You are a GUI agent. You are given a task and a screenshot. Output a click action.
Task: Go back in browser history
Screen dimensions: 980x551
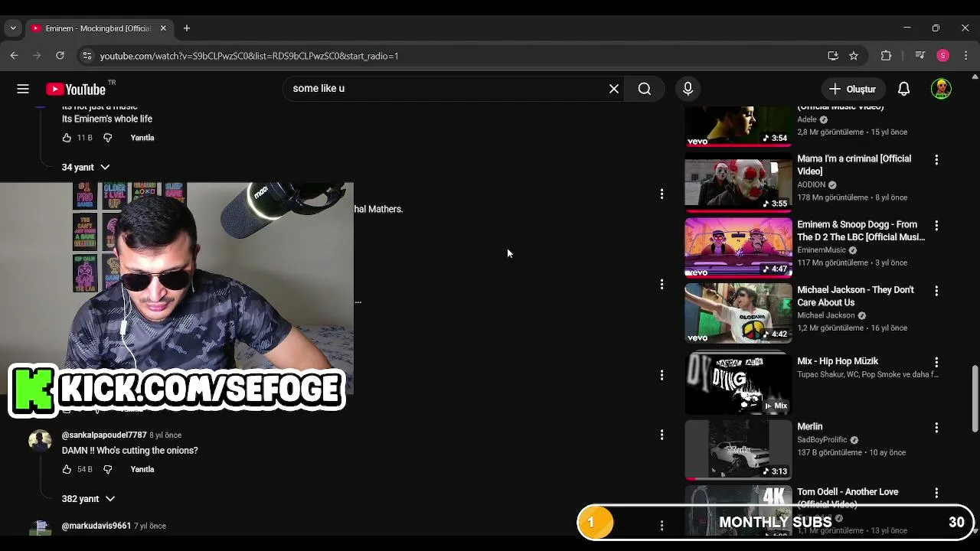(x=14, y=56)
